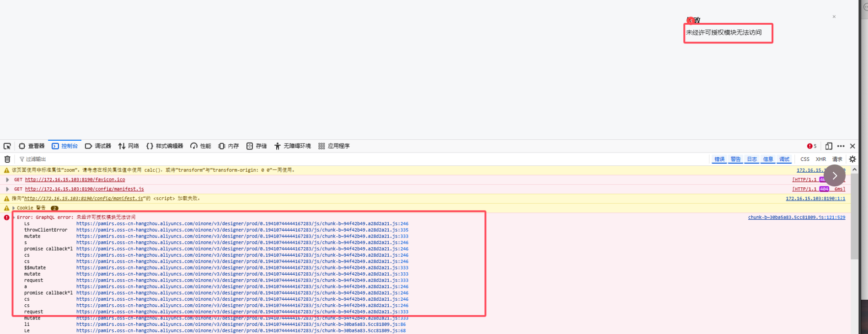Screen dimensions: 868x334
Task: Open manifest.js link in script load warning
Action: pyautogui.click(x=84, y=198)
